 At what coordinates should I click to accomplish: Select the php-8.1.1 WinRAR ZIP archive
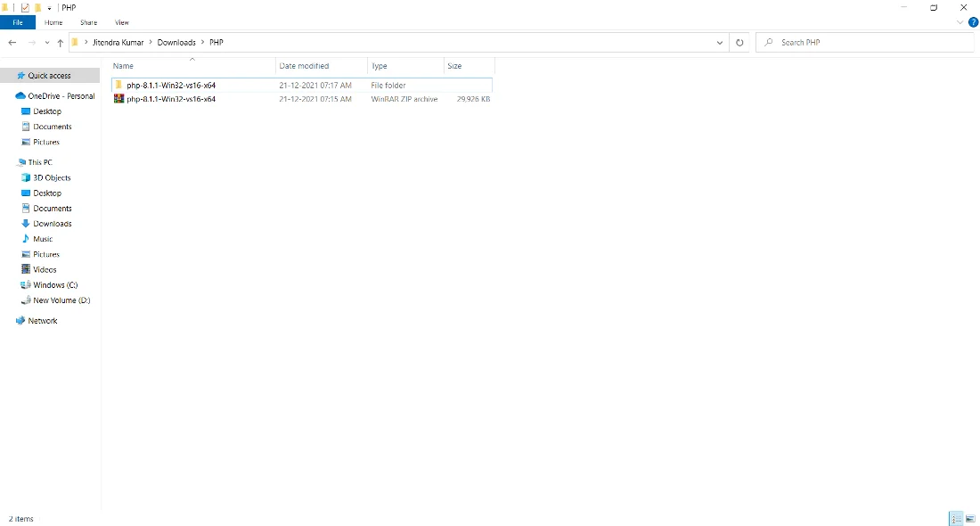(x=302, y=99)
